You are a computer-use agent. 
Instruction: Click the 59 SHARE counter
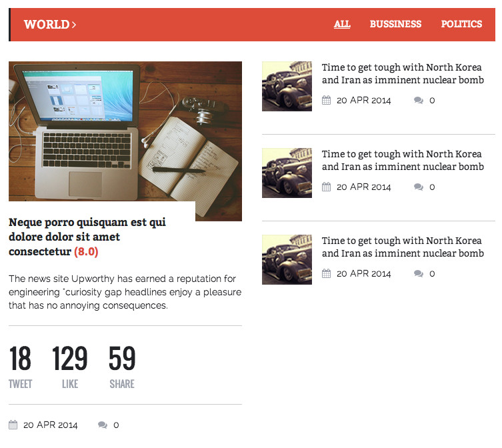click(122, 367)
